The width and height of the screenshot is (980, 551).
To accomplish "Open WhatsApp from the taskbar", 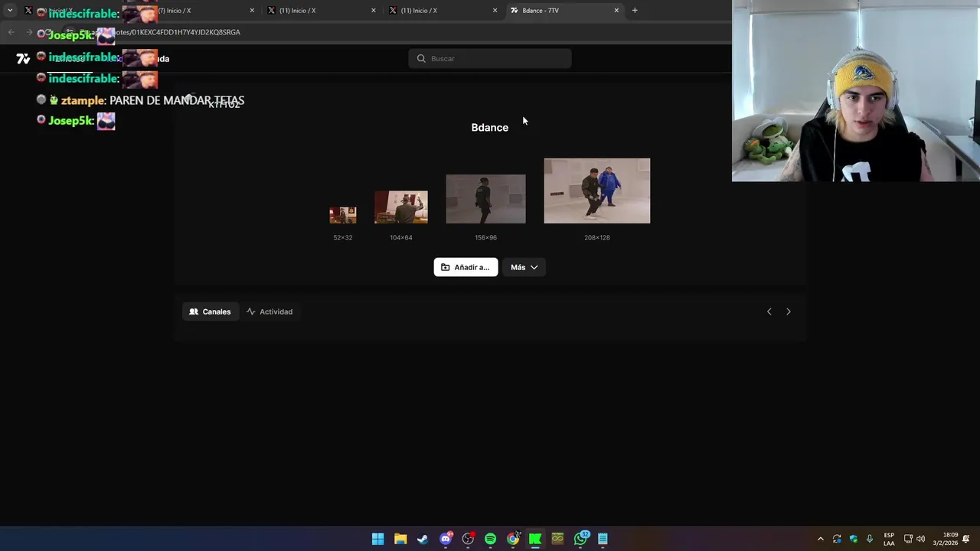I will point(580,539).
